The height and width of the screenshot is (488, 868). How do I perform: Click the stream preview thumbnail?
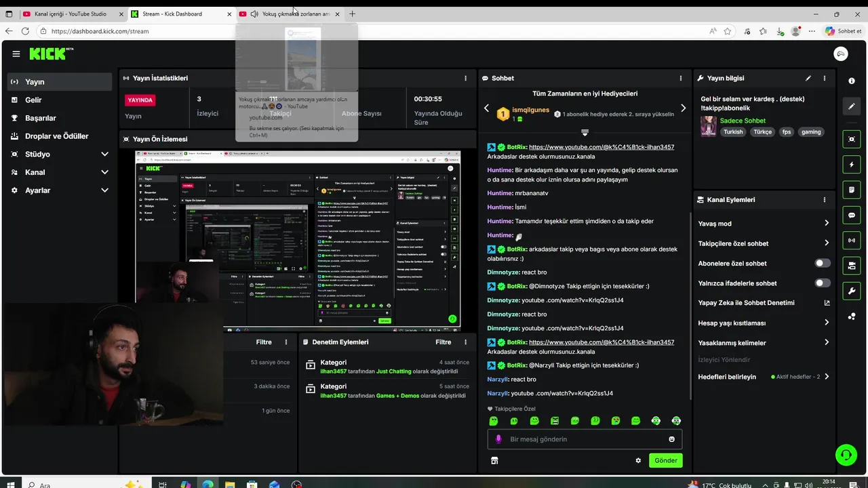(x=298, y=239)
